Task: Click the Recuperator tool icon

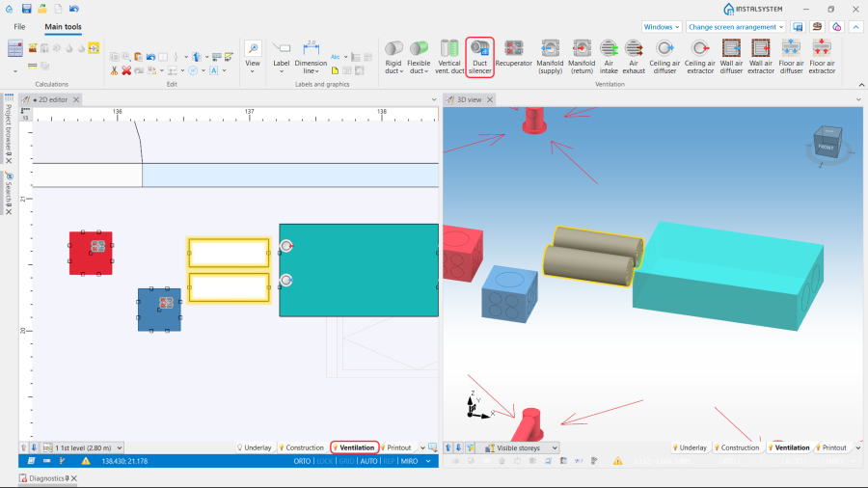Action: (513, 55)
